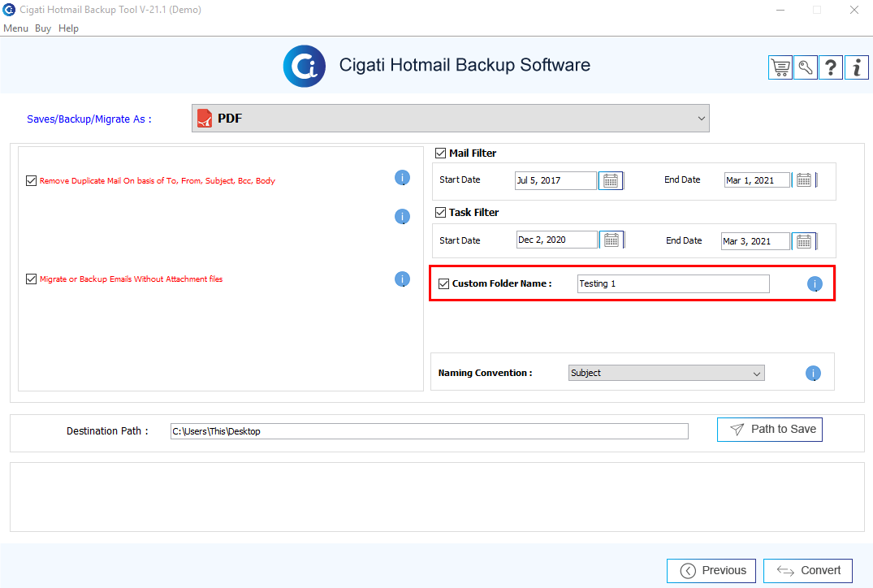Click Mail Filter Start Date field
The image size is (873, 588).
tap(555, 180)
